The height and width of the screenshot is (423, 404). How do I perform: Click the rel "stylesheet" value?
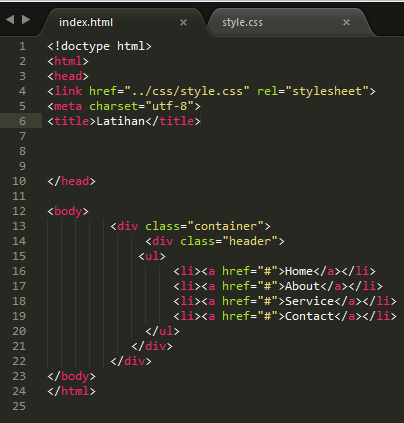(x=327, y=91)
